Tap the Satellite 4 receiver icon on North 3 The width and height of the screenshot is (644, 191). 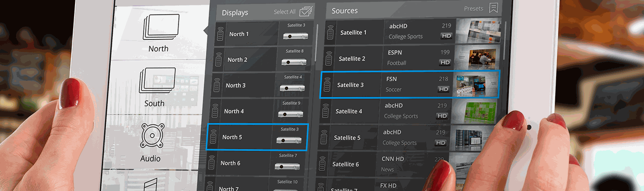[292, 88]
